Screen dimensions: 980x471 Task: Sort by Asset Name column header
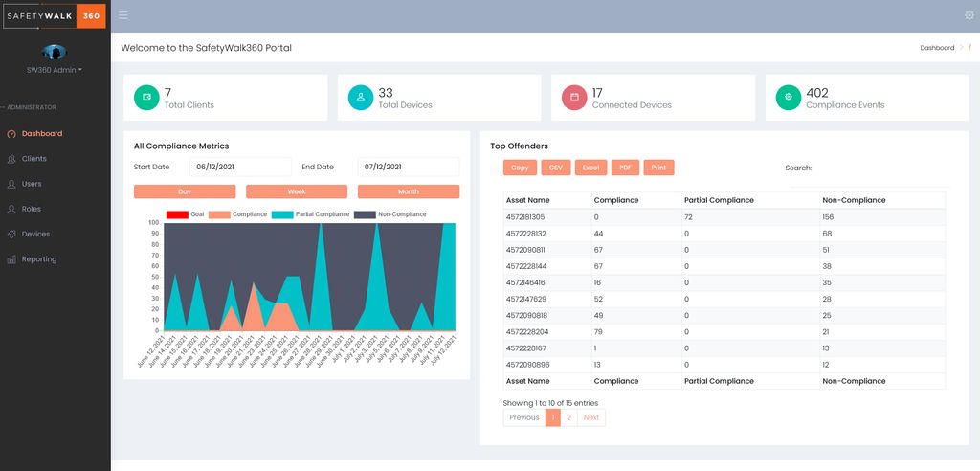(546, 200)
